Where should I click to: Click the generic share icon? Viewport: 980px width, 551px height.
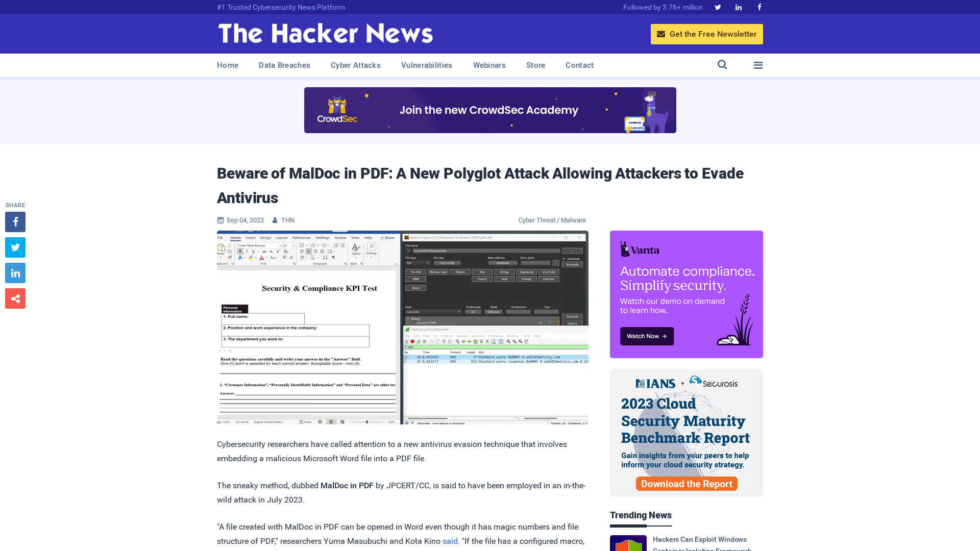pyautogui.click(x=15, y=298)
